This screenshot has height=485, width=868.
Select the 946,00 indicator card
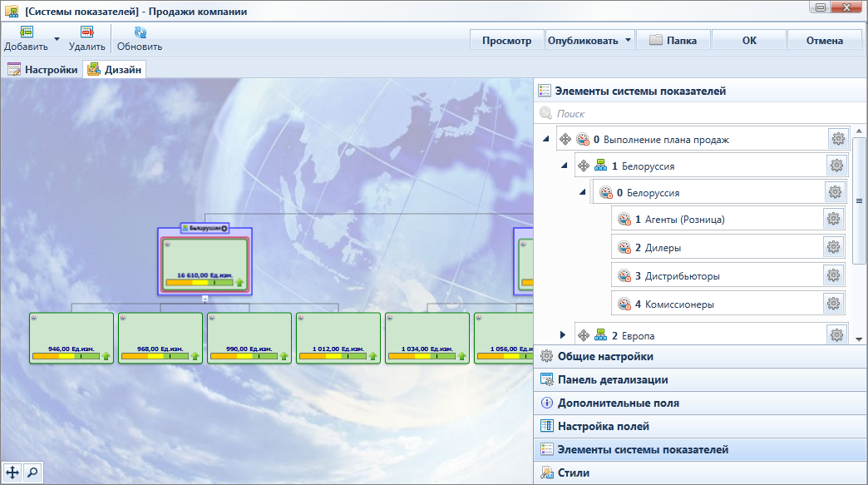(72, 338)
